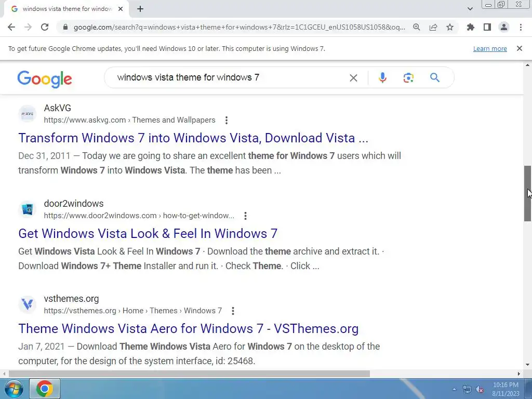Go back to the previous page
Screen dimensions: 532x399
pyautogui.click(x=11, y=27)
